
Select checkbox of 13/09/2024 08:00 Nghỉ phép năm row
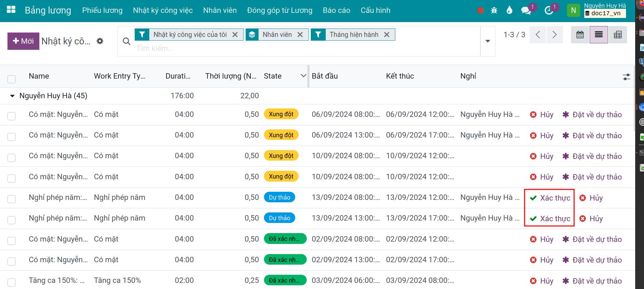coord(12,199)
